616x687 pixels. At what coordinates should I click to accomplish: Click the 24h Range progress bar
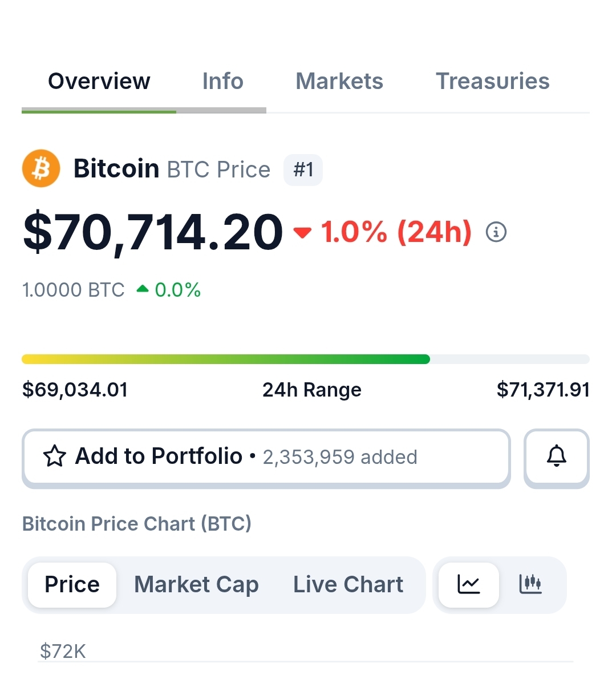tap(306, 359)
